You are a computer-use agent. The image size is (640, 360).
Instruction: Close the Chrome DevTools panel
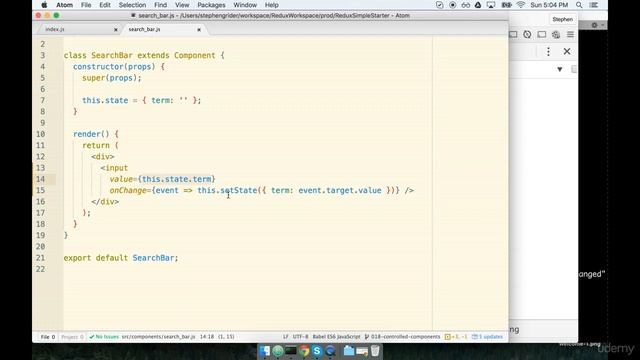(567, 51)
